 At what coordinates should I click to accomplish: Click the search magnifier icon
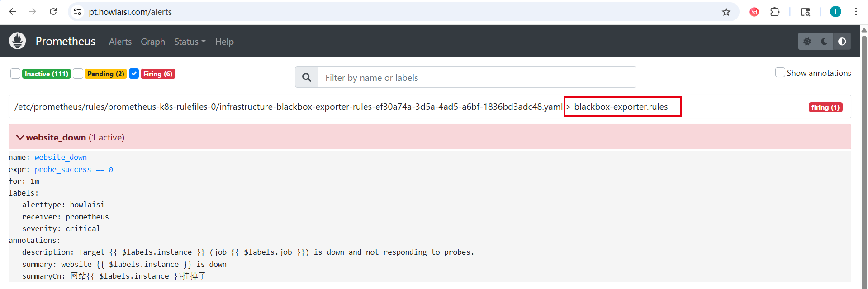click(307, 78)
